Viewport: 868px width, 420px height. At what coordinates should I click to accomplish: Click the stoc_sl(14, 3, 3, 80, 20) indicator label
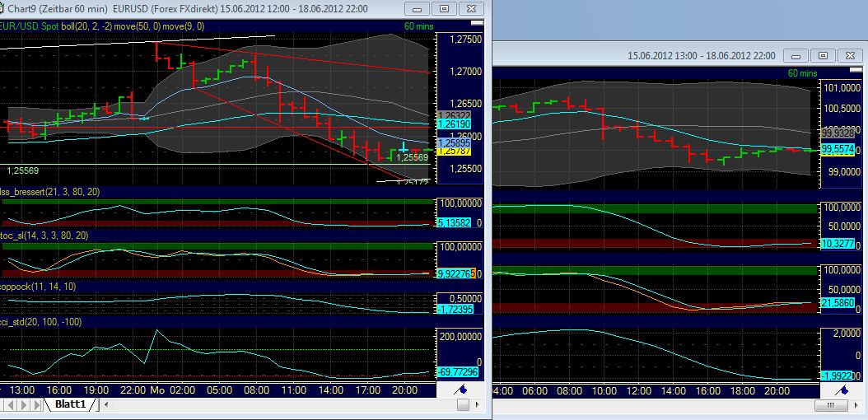[44, 236]
